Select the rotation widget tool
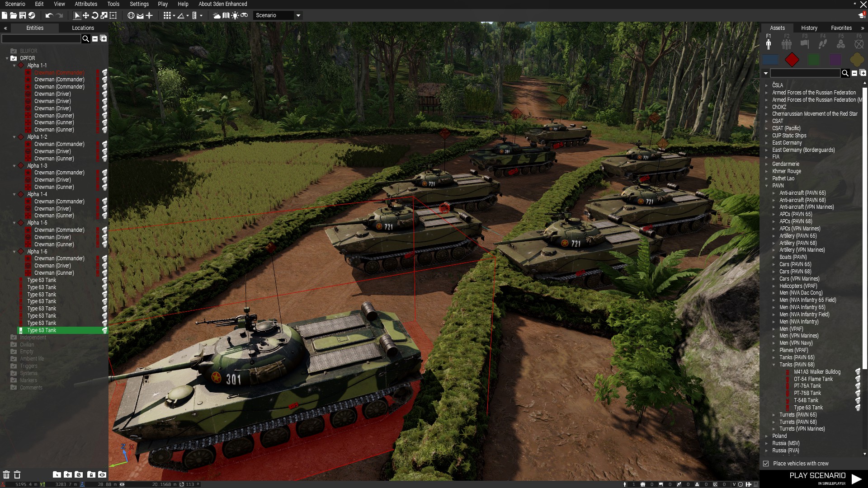Image resolution: width=868 pixels, height=488 pixels. tap(95, 15)
